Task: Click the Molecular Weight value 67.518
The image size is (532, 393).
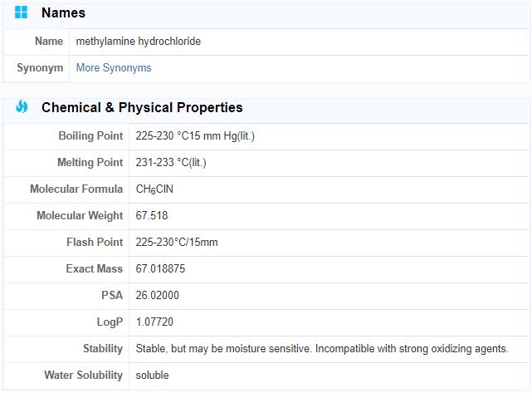Action: (x=152, y=216)
